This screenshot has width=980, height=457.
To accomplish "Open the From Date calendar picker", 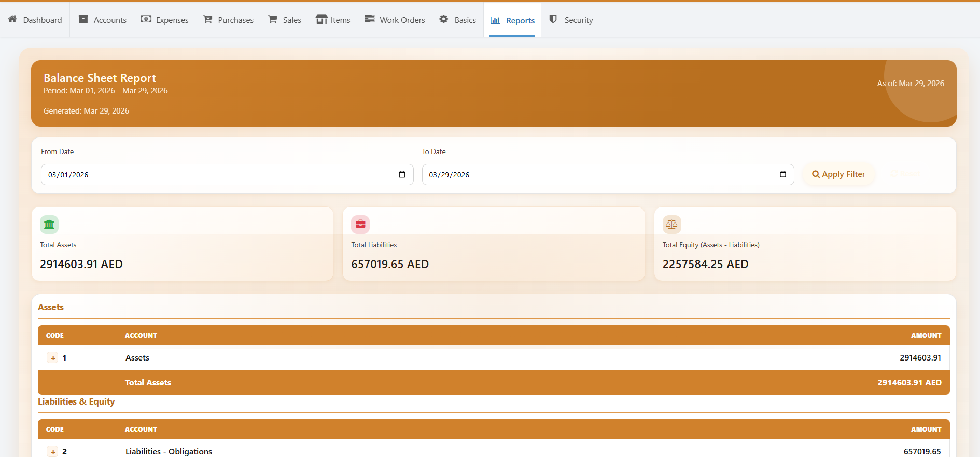I will click(402, 175).
